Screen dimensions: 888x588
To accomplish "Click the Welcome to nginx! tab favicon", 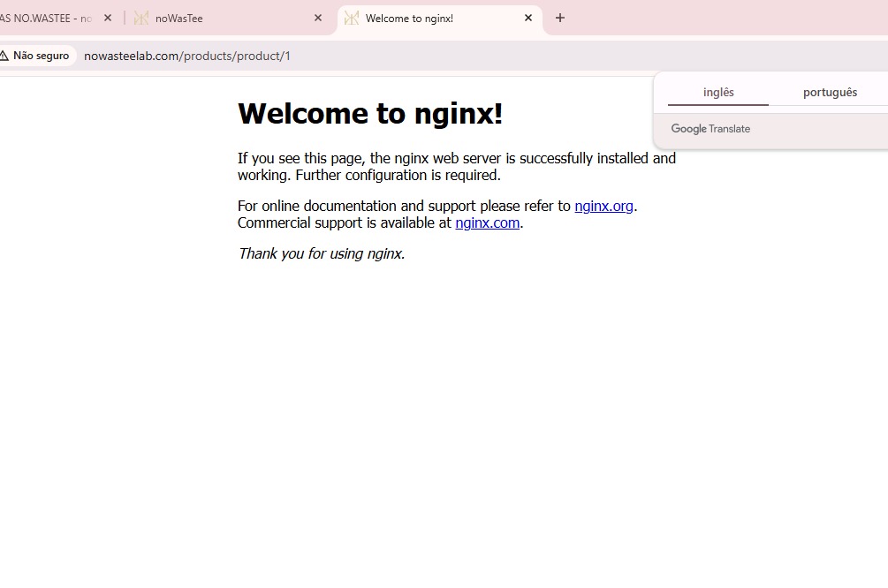I will (352, 18).
